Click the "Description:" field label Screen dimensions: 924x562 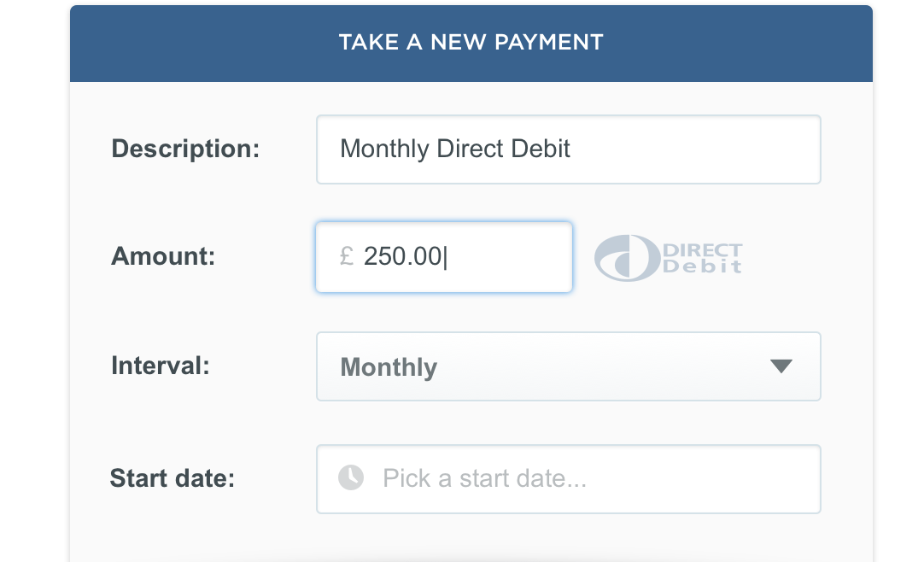coord(185,149)
